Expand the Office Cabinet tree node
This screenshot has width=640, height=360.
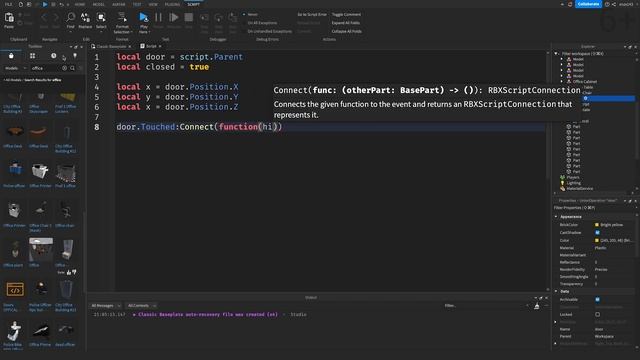coord(562,82)
